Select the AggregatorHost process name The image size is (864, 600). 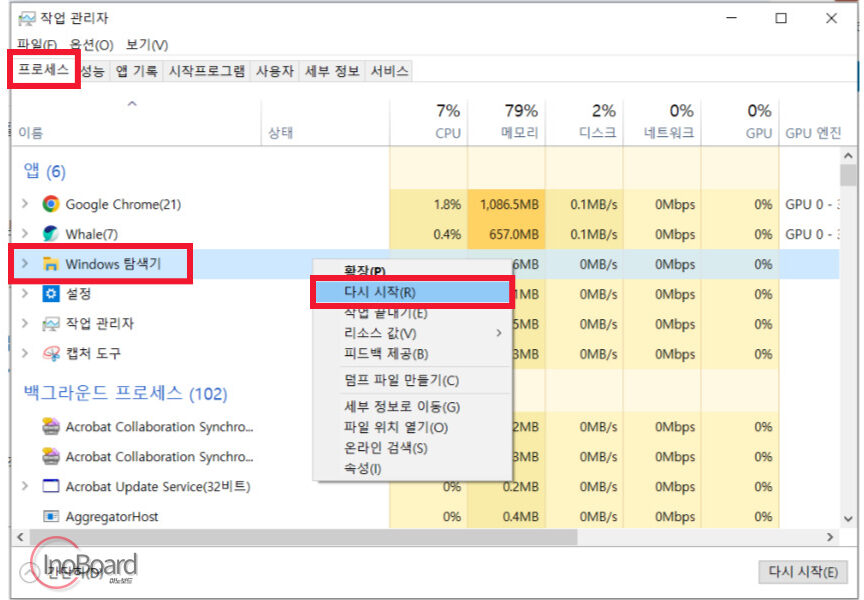pos(112,517)
